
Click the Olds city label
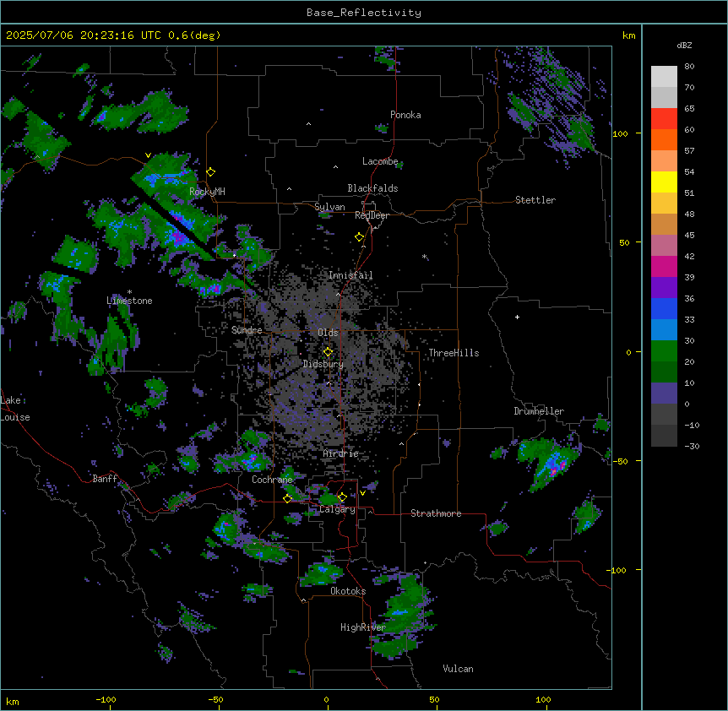(328, 333)
